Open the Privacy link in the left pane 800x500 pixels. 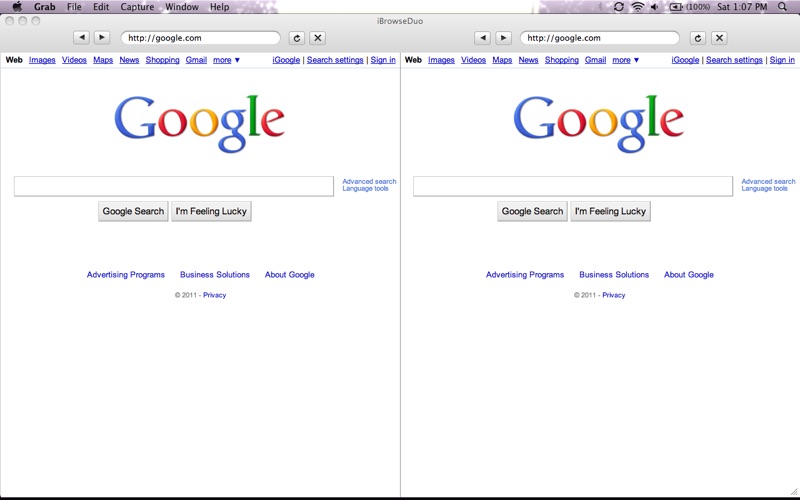(214, 295)
